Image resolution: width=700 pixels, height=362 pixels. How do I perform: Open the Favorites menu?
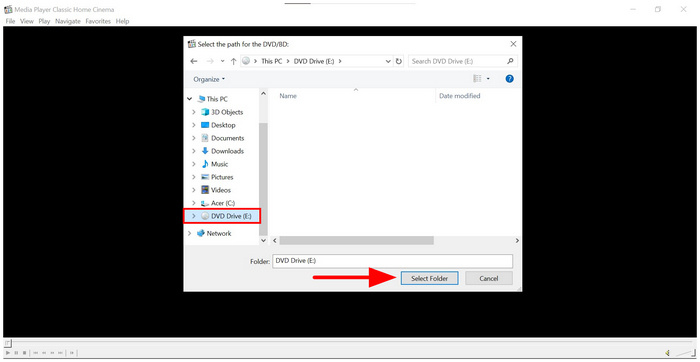click(98, 21)
